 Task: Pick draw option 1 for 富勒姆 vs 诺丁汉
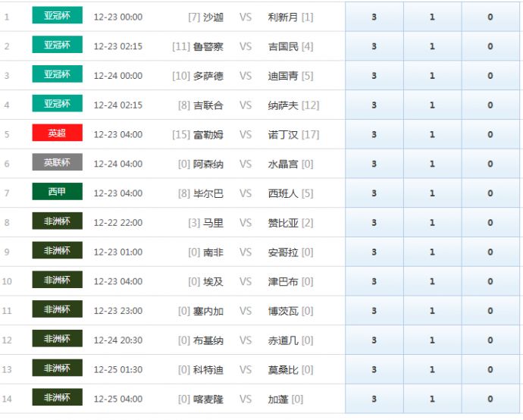[x=432, y=134]
